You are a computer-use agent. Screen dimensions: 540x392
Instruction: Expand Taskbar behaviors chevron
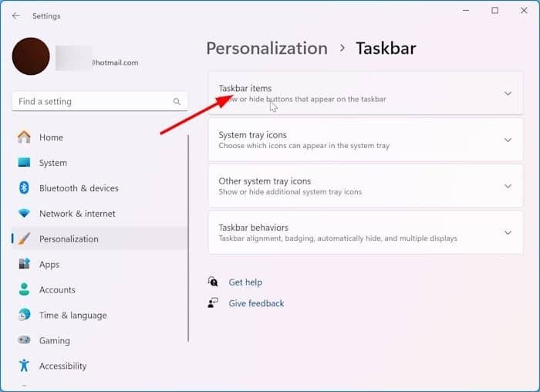tap(508, 233)
